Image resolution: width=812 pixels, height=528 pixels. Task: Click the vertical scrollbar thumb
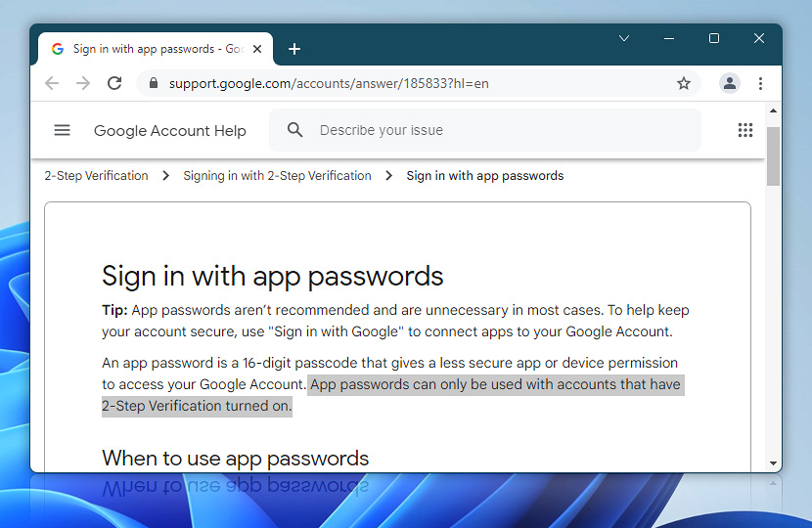point(773,156)
